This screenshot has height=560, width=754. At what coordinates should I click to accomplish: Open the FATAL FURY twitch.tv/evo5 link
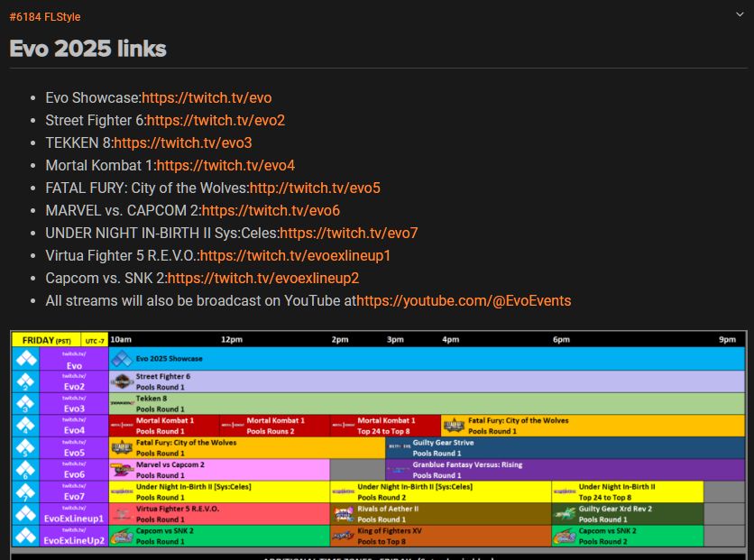pyautogui.click(x=315, y=188)
